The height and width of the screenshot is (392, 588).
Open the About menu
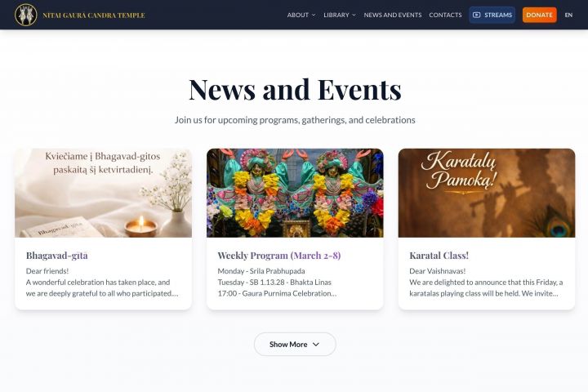(x=301, y=15)
